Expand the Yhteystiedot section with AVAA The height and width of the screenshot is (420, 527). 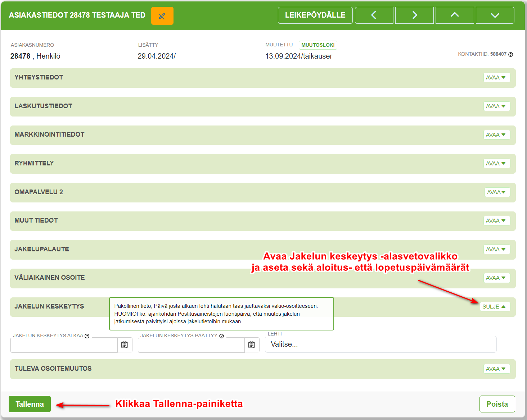click(496, 78)
